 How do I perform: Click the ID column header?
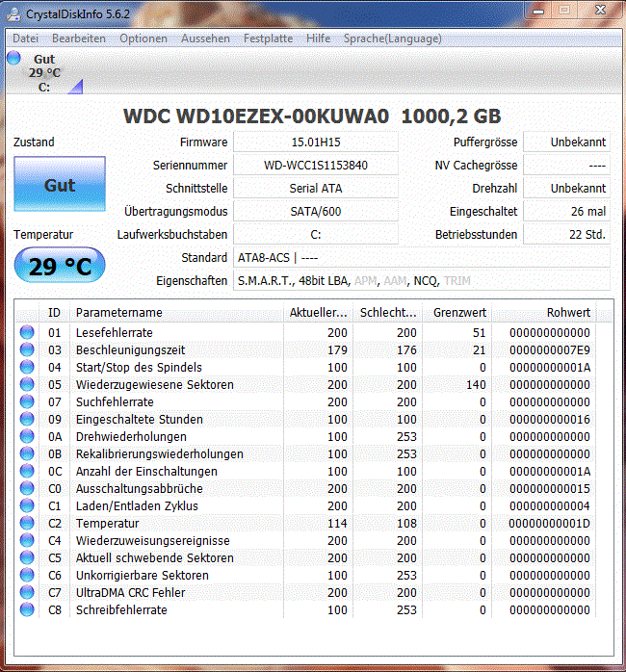[54, 313]
